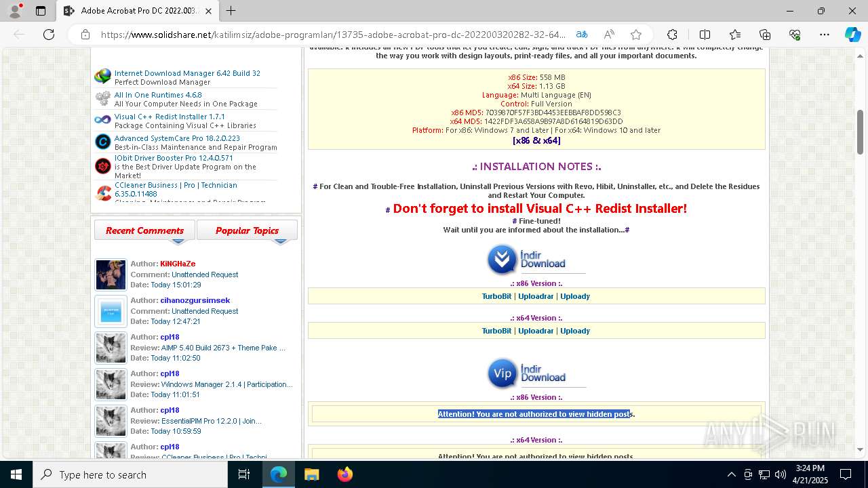The height and width of the screenshot is (488, 868).
Task: Add page to favorites star
Action: click(636, 35)
